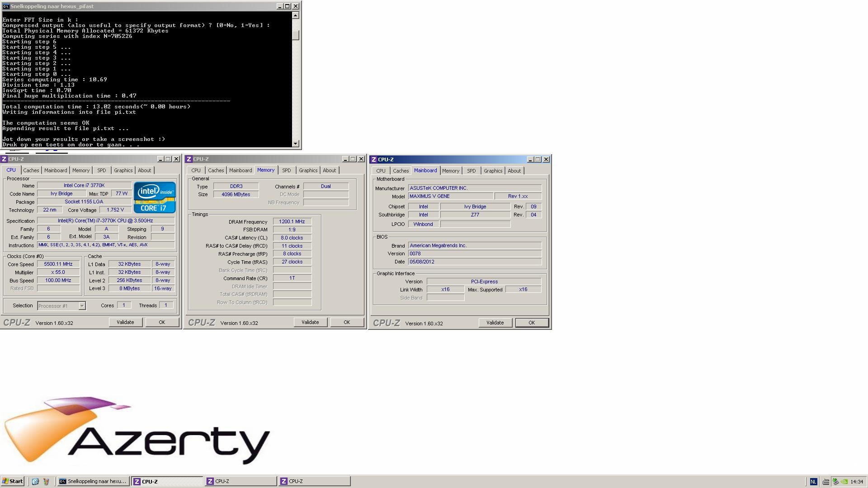Click console scrollbar up arrow

(296, 15)
